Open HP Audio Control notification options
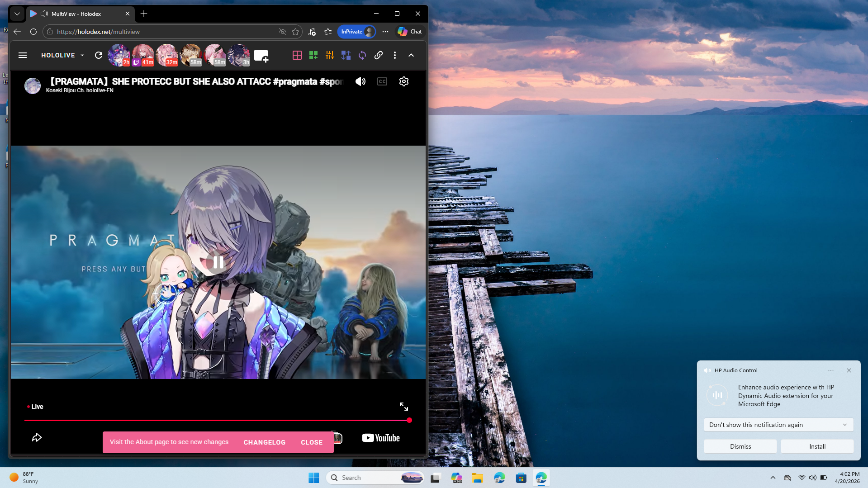The height and width of the screenshot is (488, 868). coord(831,370)
